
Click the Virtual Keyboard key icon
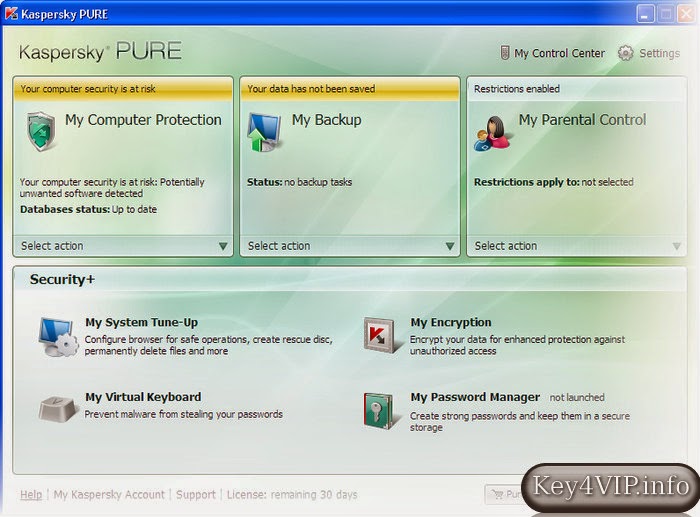coord(57,409)
